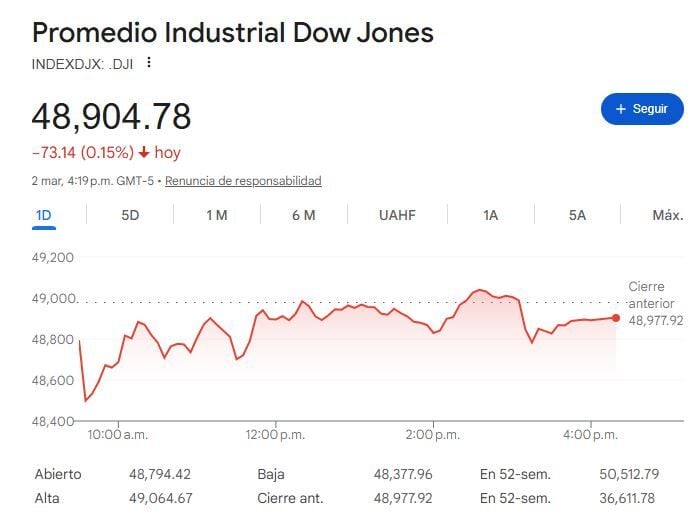Switch to the 1A yearly tab
This screenshot has width=697, height=527.
tap(490, 215)
